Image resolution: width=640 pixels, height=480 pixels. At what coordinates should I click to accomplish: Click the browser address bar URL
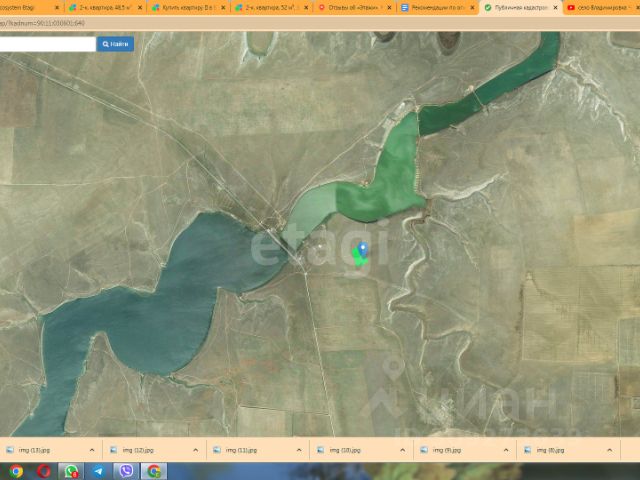[42, 23]
